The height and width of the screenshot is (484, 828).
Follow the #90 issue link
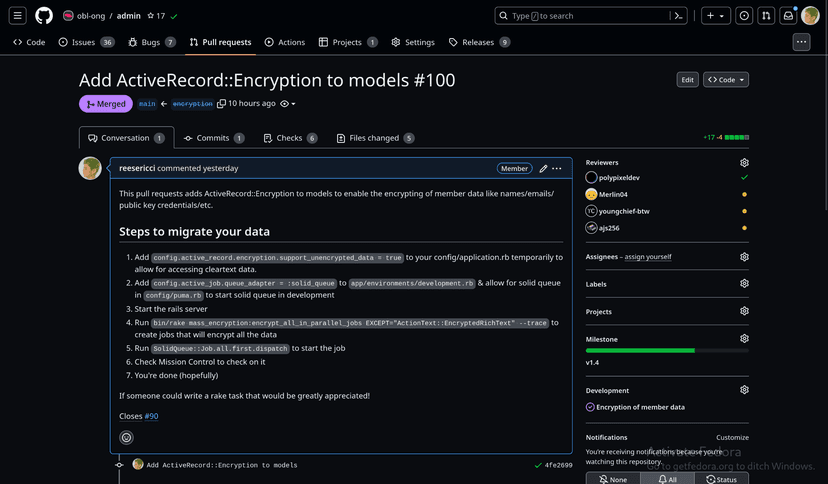(151, 416)
